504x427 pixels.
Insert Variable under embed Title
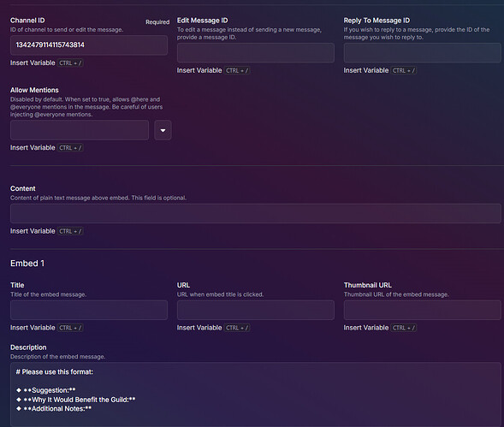click(x=33, y=328)
